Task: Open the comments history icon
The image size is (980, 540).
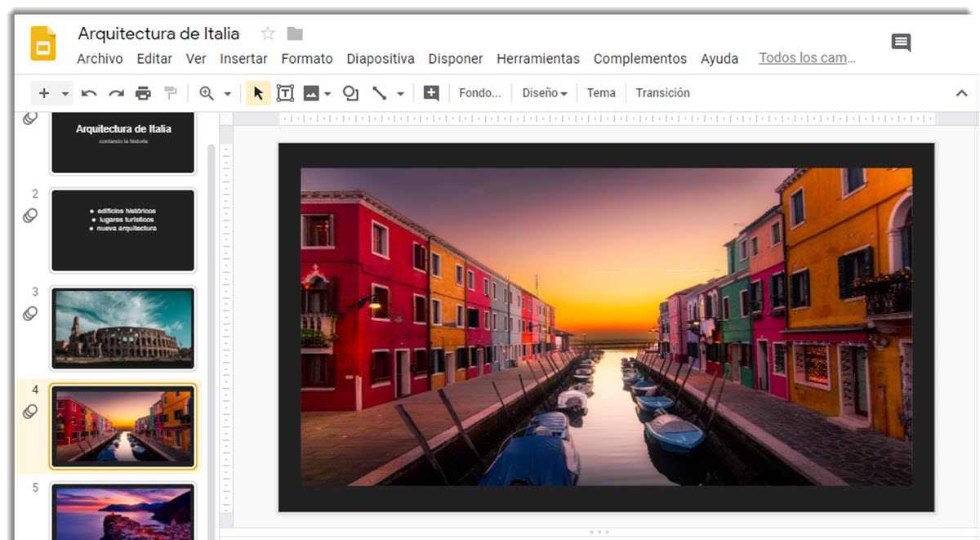Action: tap(901, 42)
